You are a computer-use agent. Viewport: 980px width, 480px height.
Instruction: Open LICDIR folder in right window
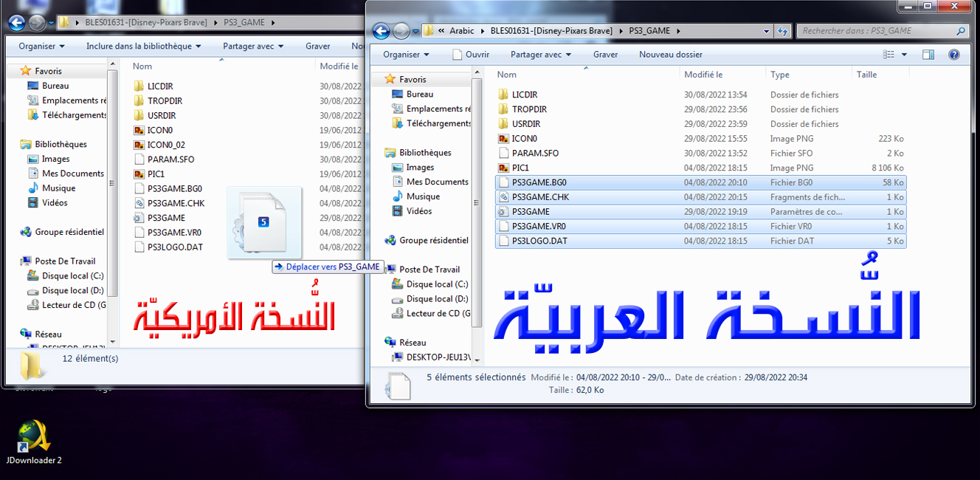[x=524, y=95]
